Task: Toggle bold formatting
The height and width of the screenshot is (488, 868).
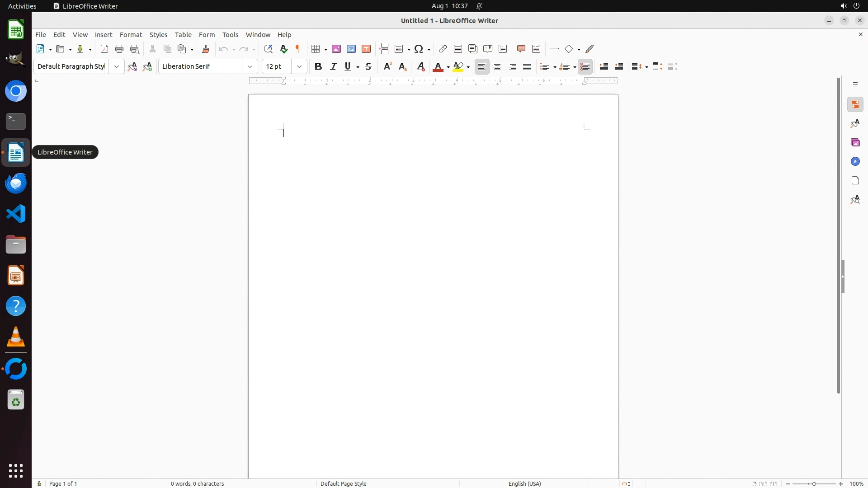Action: coord(318,67)
